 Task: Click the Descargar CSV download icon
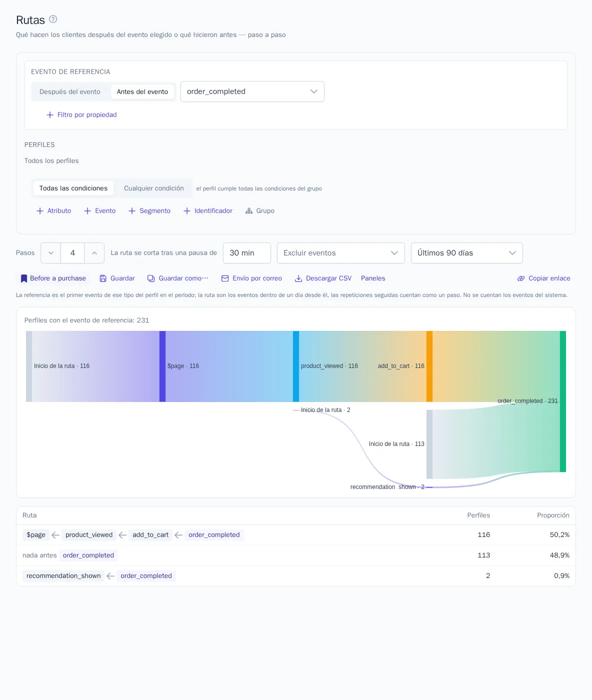tap(298, 278)
